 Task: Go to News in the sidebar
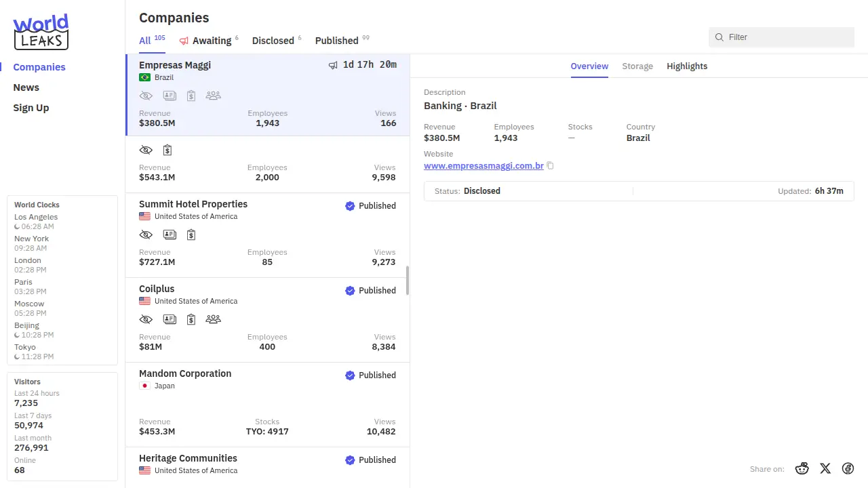[x=26, y=87]
